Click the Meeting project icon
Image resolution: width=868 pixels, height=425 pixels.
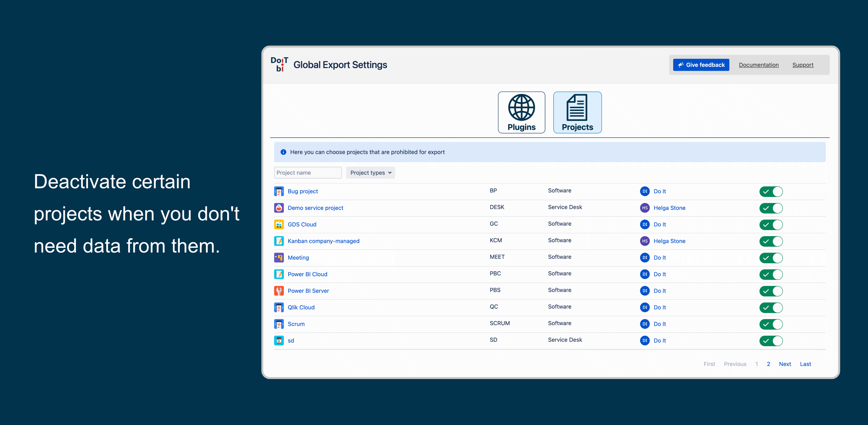point(279,258)
